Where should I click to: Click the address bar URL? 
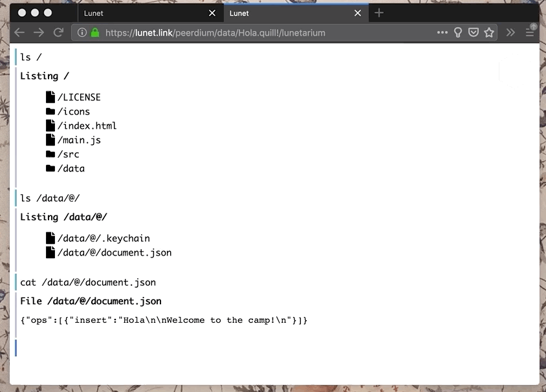coord(259,32)
